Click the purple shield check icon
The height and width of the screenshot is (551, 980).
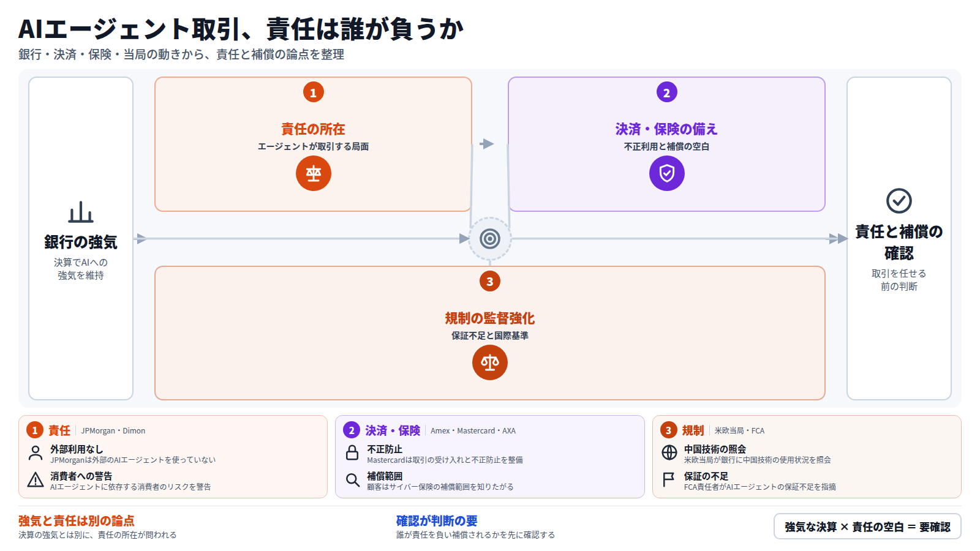click(x=667, y=173)
